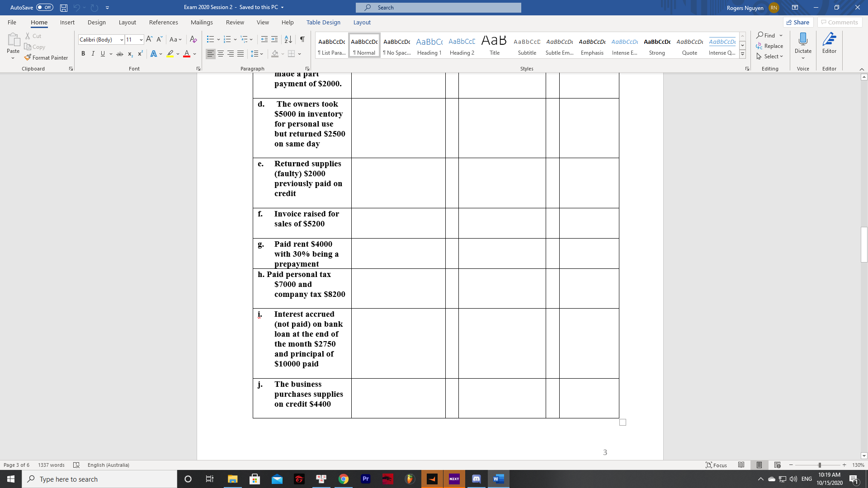The width and height of the screenshot is (868, 488).
Task: Click the Search box in title bar
Action: click(x=438, y=7)
